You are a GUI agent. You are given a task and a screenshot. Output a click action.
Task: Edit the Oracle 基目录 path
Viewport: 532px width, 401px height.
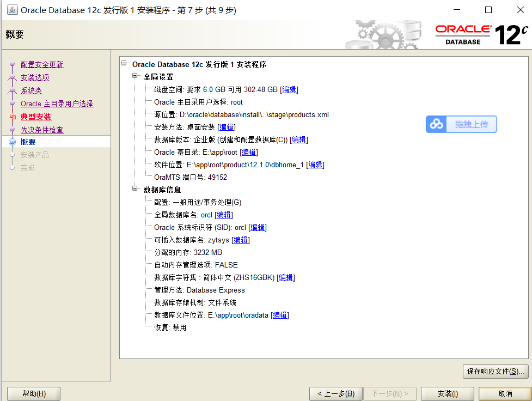[249, 153]
